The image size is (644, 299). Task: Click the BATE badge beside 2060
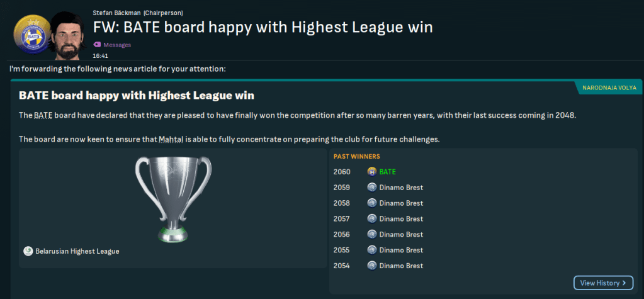pyautogui.click(x=371, y=172)
